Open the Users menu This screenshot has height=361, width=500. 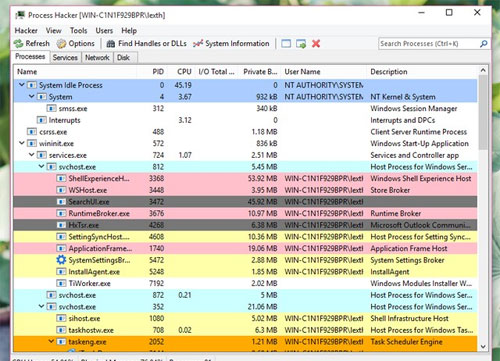(x=104, y=31)
